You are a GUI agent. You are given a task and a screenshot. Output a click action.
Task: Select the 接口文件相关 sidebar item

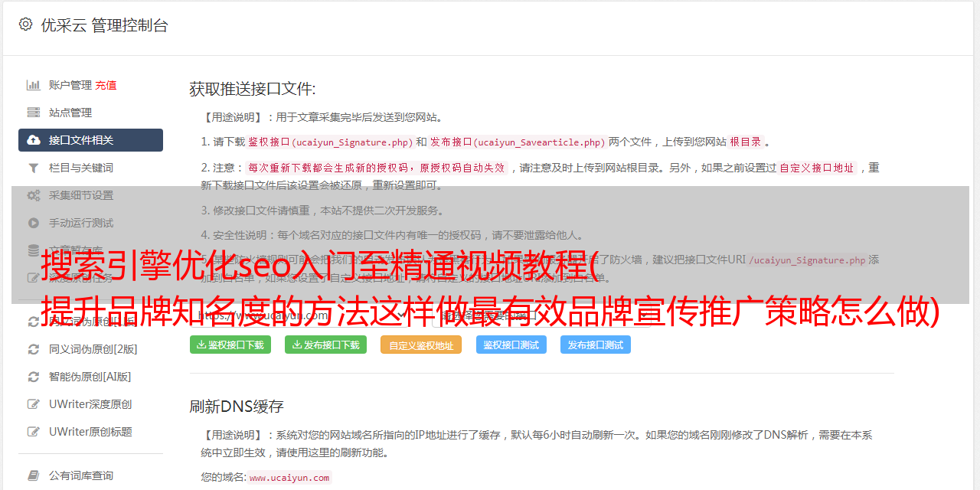90,140
